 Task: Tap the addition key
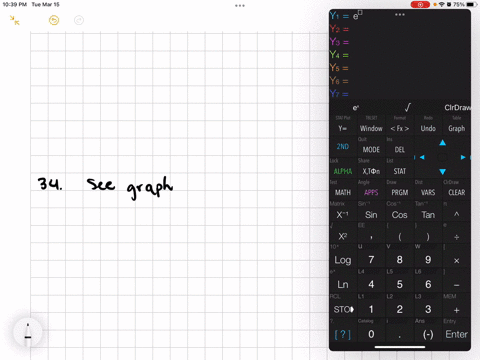click(x=456, y=310)
